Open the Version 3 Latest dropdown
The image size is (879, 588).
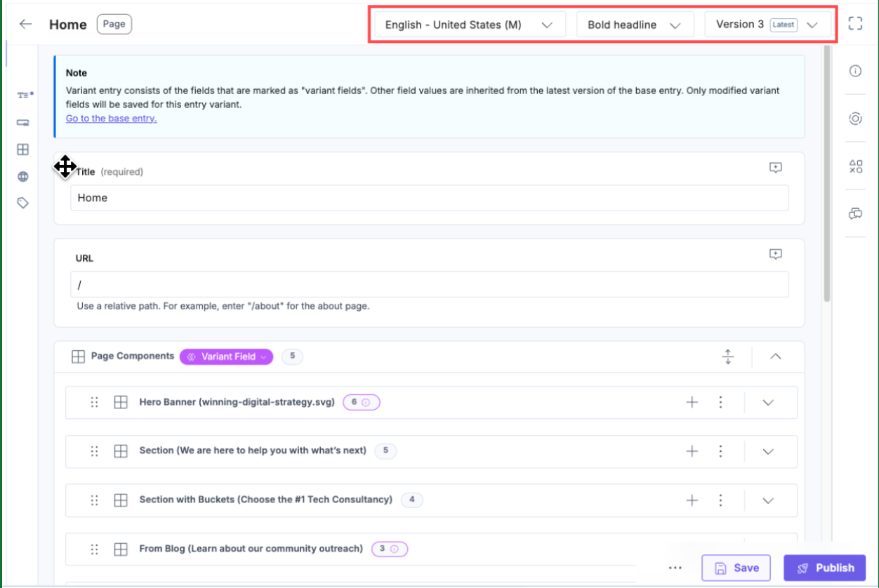click(x=768, y=25)
